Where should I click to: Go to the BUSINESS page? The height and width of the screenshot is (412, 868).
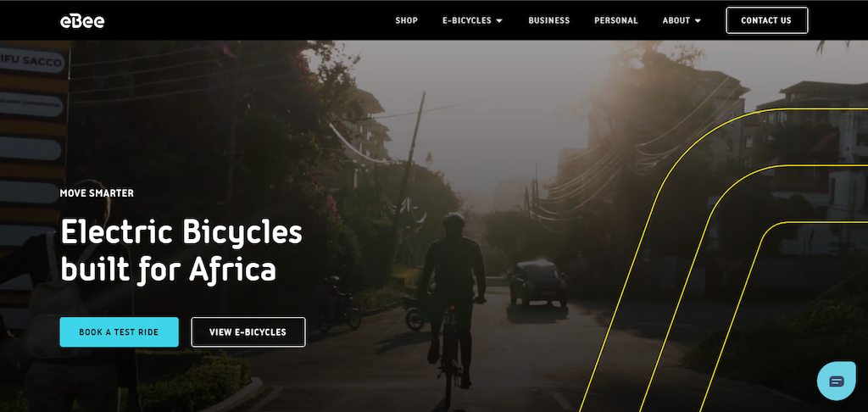click(548, 20)
